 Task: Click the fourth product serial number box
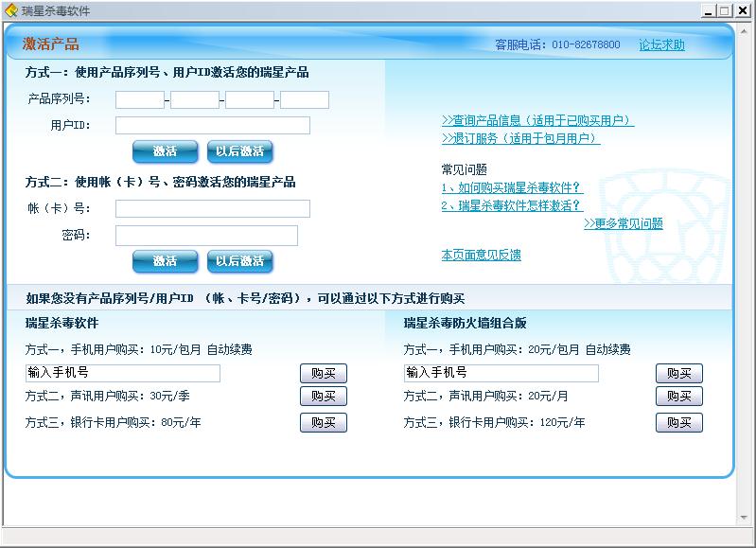[x=305, y=100]
